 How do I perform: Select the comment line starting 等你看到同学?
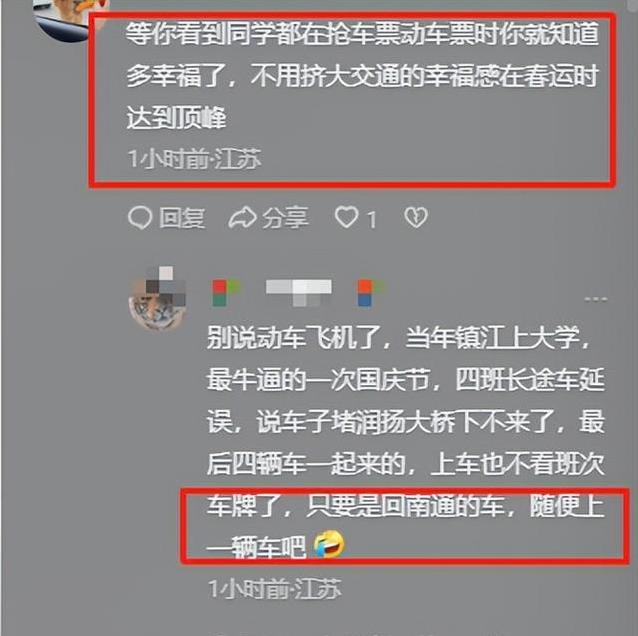click(362, 33)
